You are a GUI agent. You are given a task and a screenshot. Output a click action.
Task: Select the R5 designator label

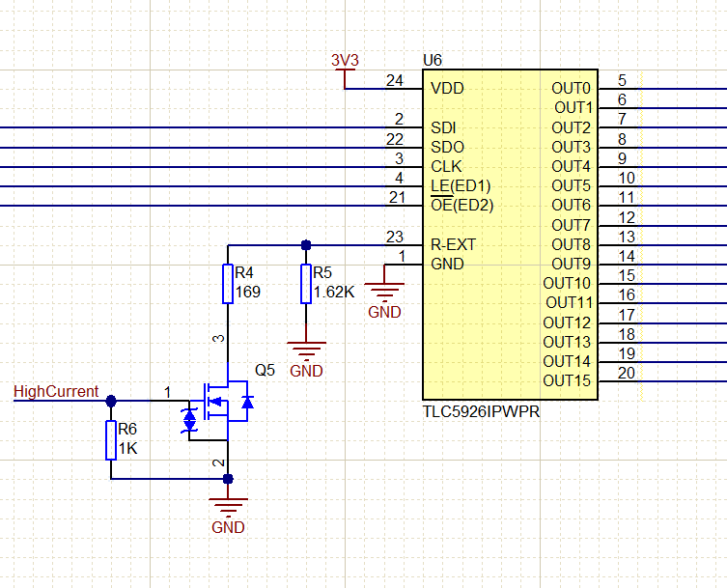322,272
